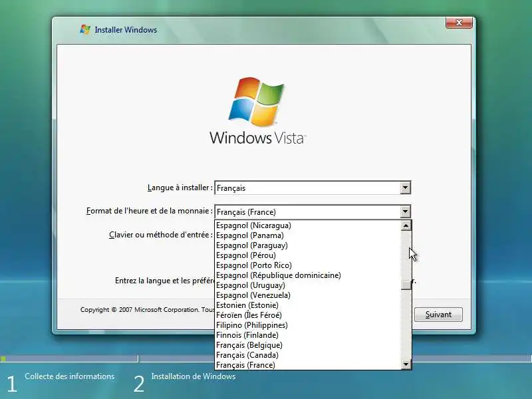Click the Suivant button
Image resolution: width=532 pixels, height=399 pixels.
[438, 315]
